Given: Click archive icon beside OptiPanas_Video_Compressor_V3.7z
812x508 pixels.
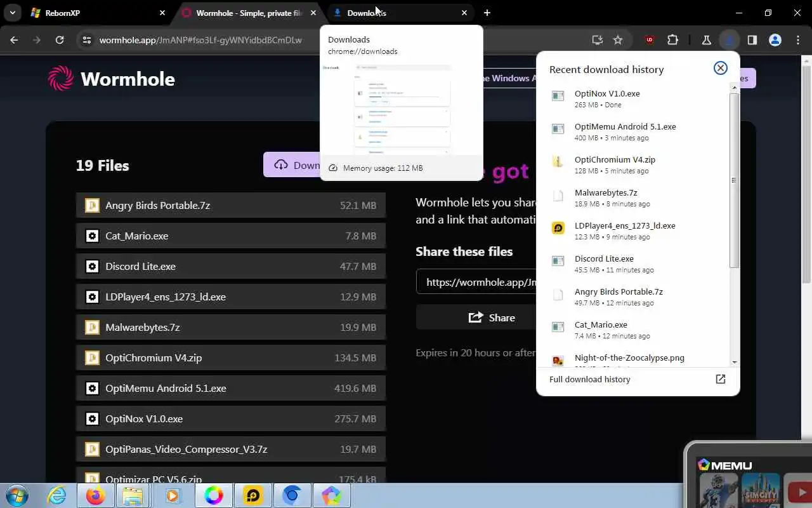Looking at the screenshot, I should click(92, 449).
